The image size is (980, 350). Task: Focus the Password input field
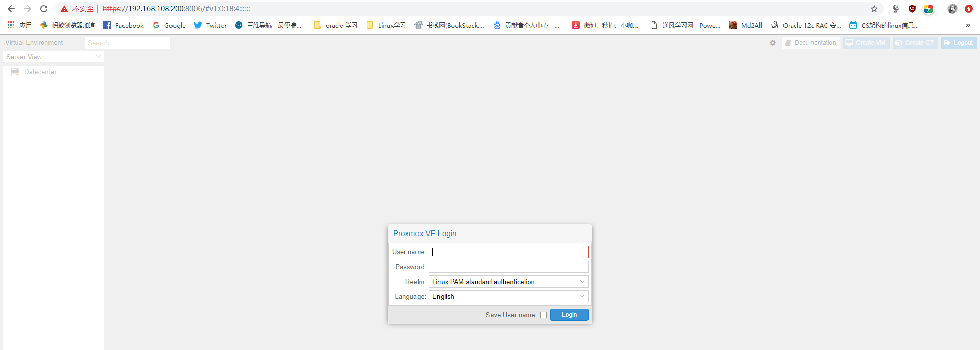(x=508, y=267)
